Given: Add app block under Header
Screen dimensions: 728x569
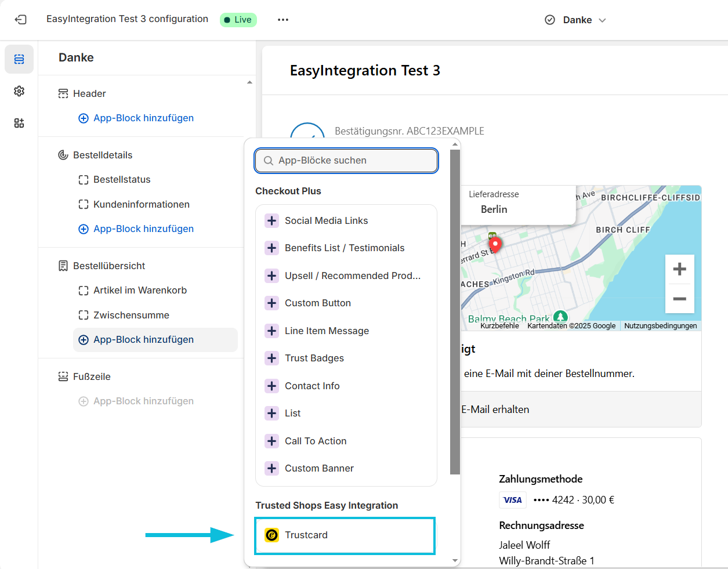Looking at the screenshot, I should (x=136, y=118).
